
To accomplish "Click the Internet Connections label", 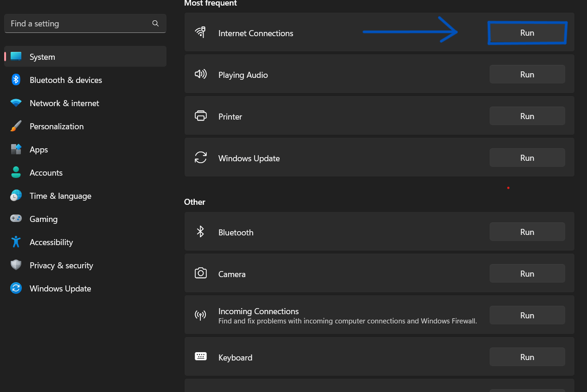I will pos(256,33).
